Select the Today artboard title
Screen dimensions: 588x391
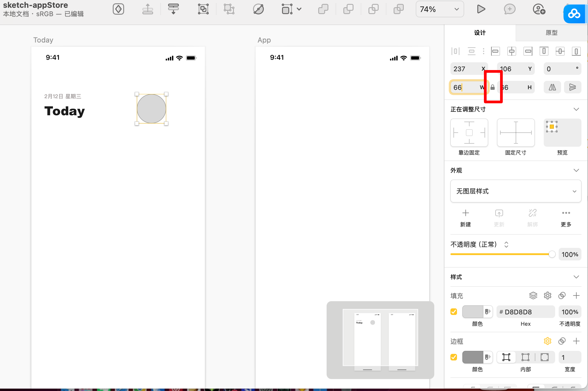coord(43,40)
